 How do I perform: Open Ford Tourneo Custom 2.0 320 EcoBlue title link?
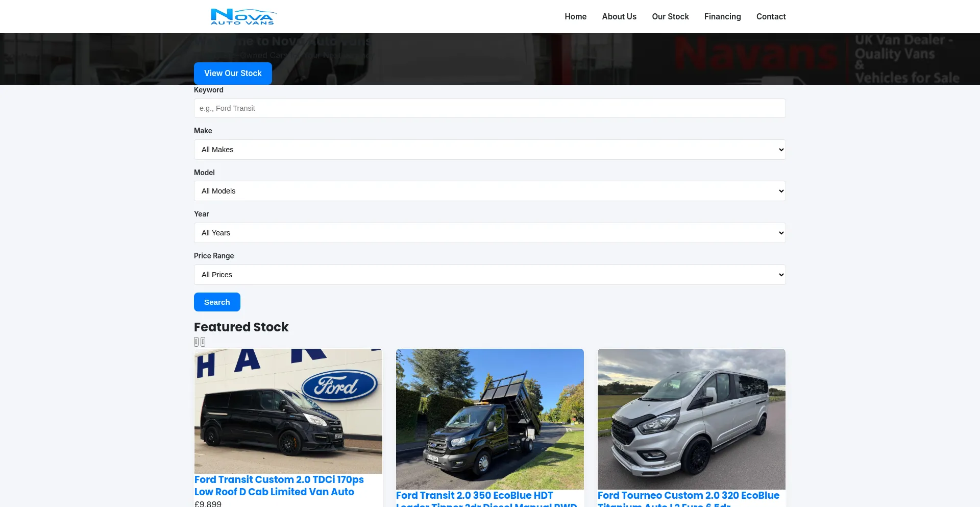point(688,496)
